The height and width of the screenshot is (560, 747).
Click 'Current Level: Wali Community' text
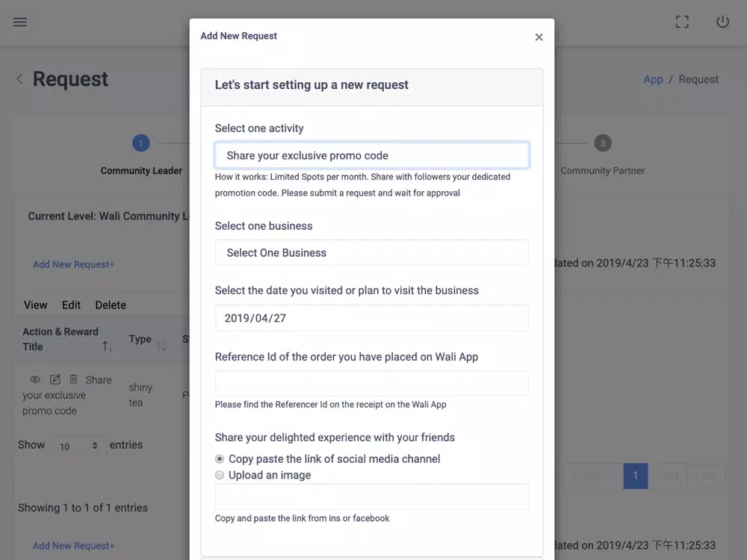[104, 217]
